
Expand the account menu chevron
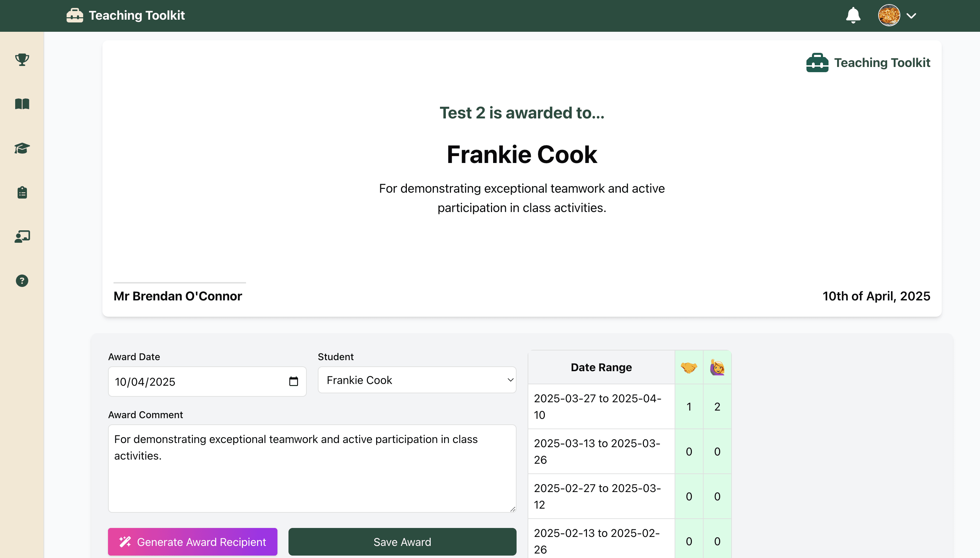click(911, 16)
